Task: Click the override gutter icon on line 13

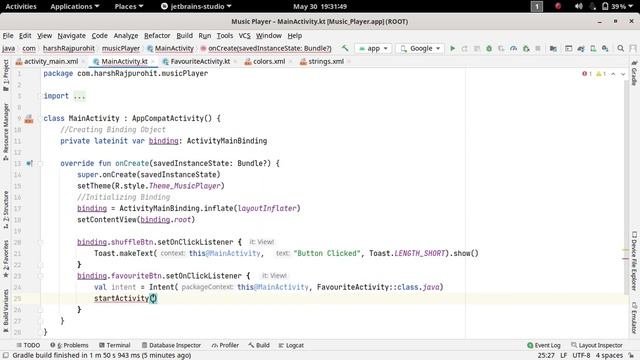Action: point(29,163)
